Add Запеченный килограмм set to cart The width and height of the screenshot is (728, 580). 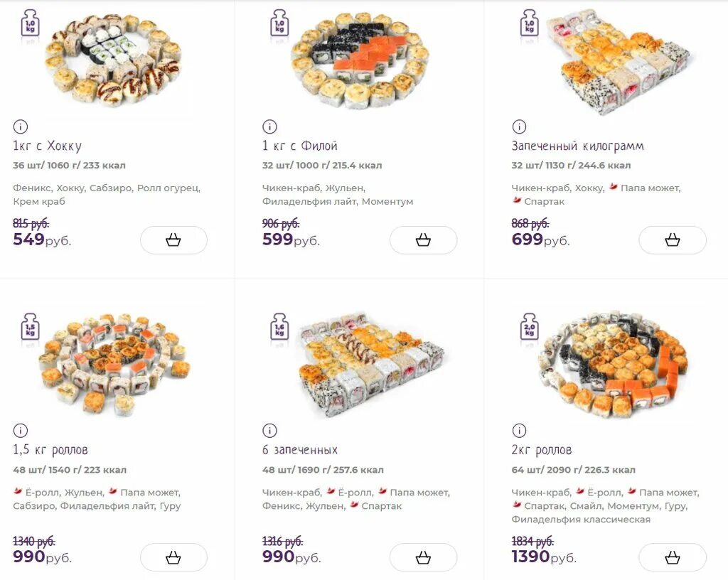click(x=673, y=240)
